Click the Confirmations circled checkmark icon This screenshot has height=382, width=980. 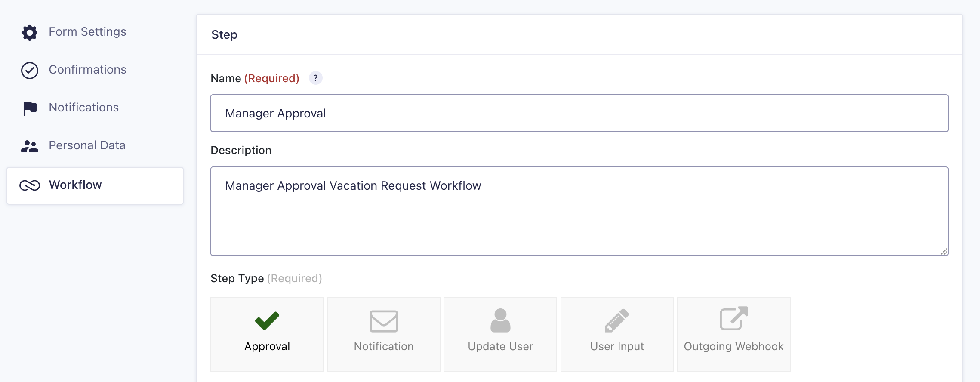coord(30,71)
